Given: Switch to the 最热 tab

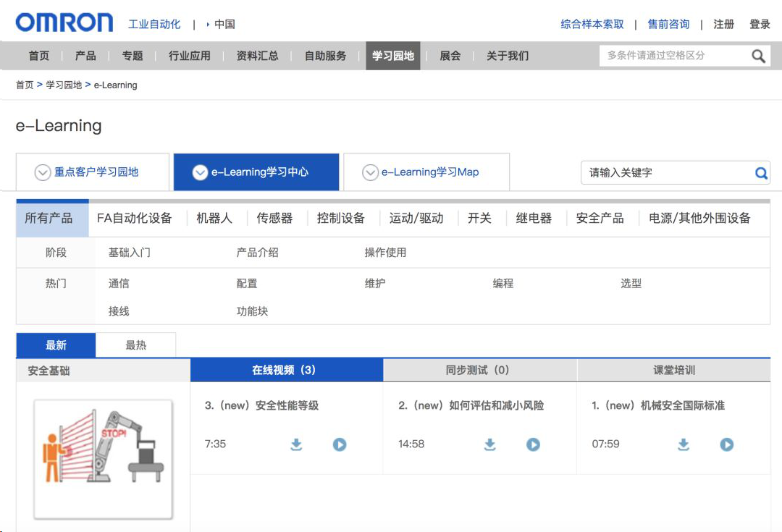Looking at the screenshot, I should tap(136, 345).
